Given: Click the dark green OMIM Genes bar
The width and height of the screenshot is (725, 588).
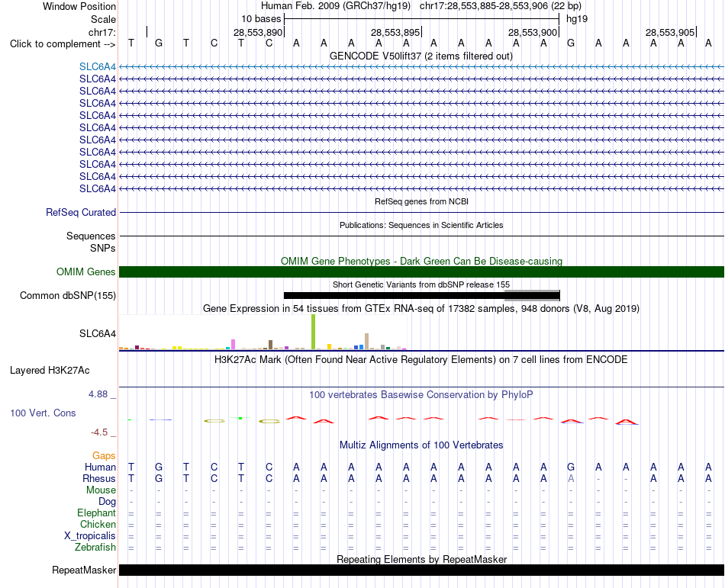Looking at the screenshot, I should [421, 272].
